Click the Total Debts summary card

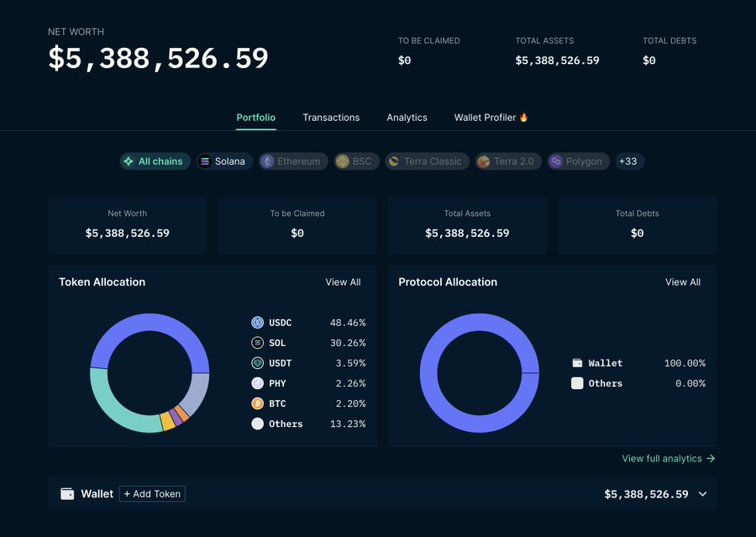click(637, 225)
